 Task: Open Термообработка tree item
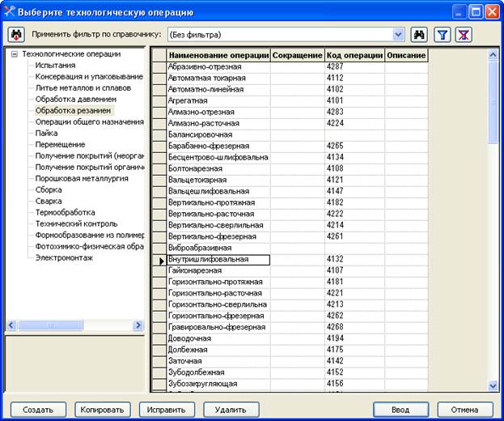point(66,213)
